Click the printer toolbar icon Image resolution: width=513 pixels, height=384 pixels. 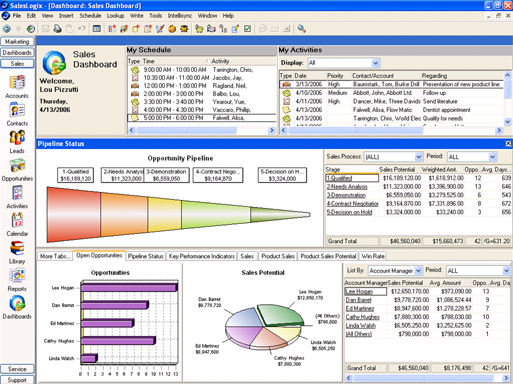(x=57, y=29)
